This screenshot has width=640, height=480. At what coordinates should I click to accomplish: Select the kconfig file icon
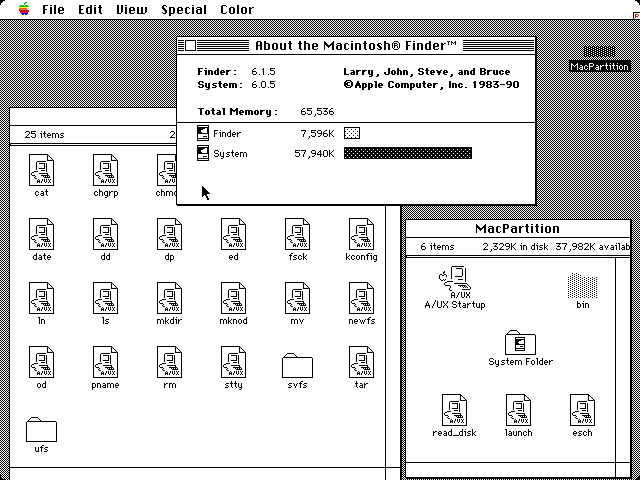pos(362,234)
